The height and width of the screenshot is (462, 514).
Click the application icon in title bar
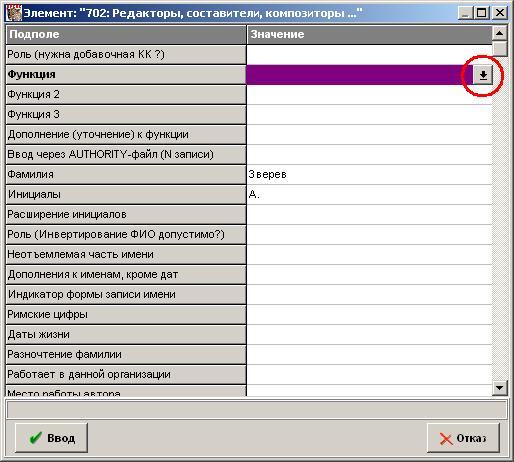coord(14,13)
